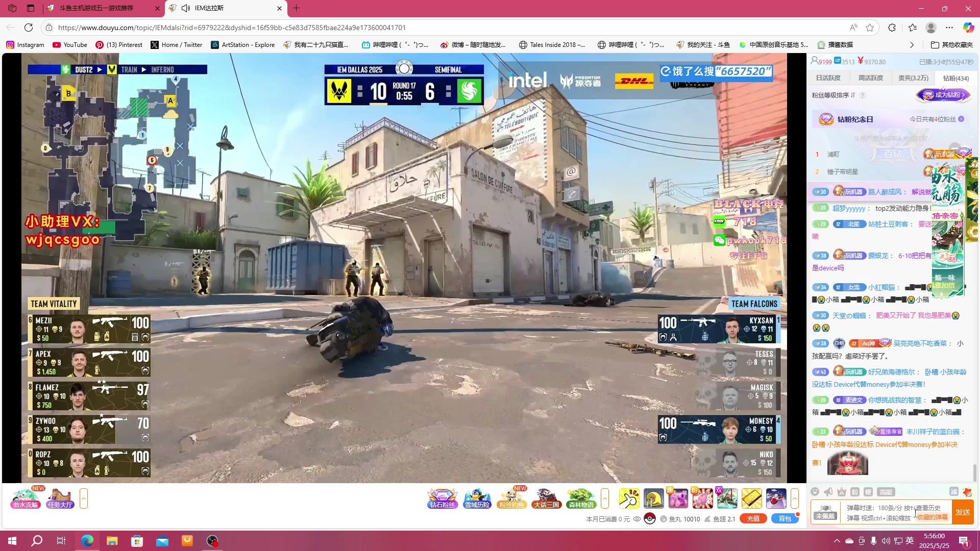Send the red rocket plane gift
The height and width of the screenshot is (551, 980).
[x=776, y=498]
